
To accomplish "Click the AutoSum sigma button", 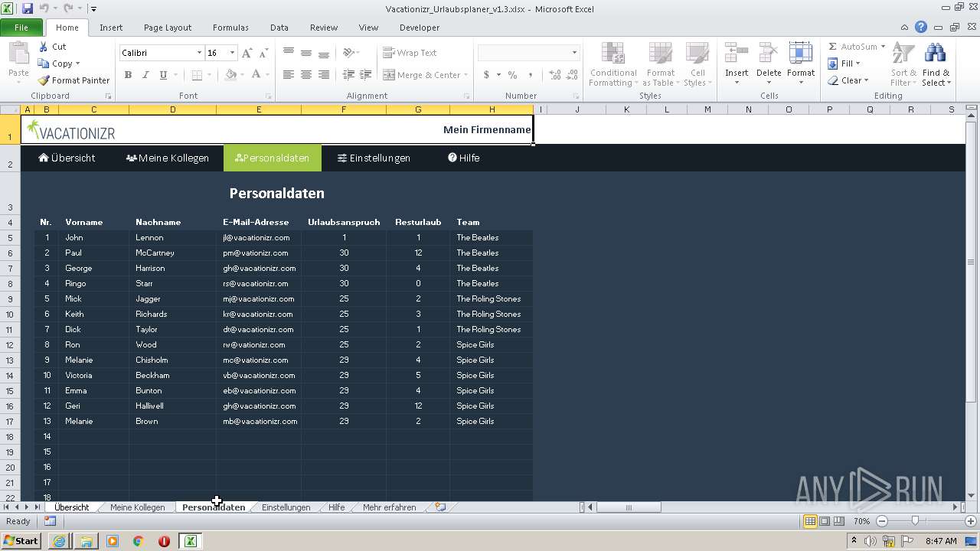I will coord(852,47).
